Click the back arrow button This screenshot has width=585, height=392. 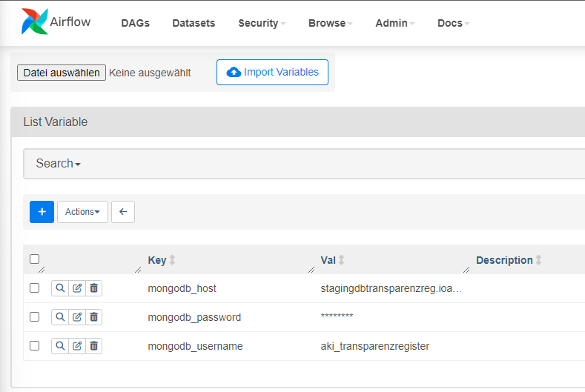tap(123, 212)
